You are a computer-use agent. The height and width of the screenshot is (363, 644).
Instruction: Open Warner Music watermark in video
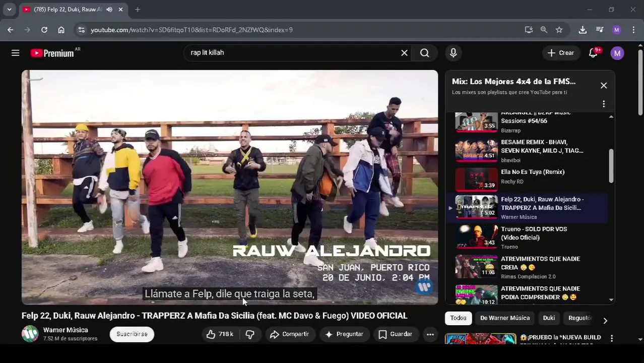[424, 287]
